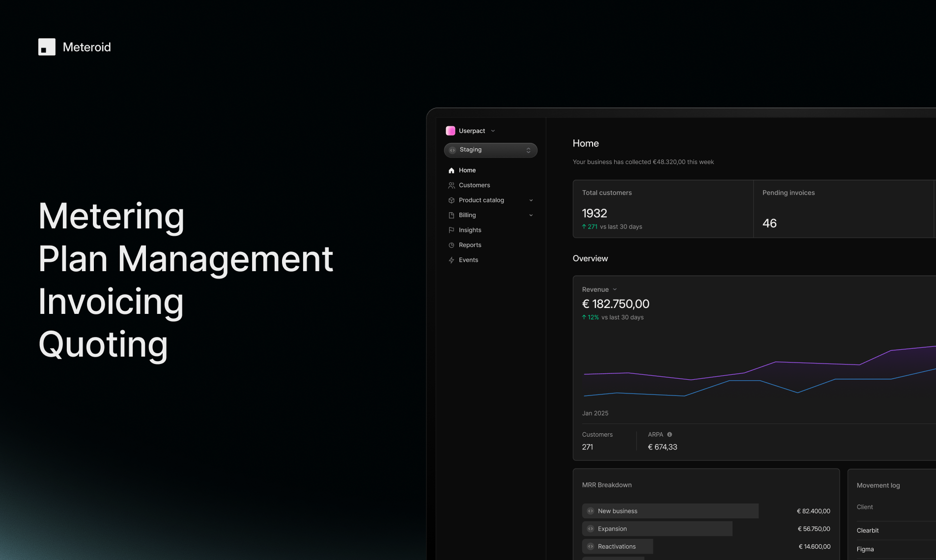The width and height of the screenshot is (936, 560).
Task: Click the Client column header
Action: tap(865, 507)
